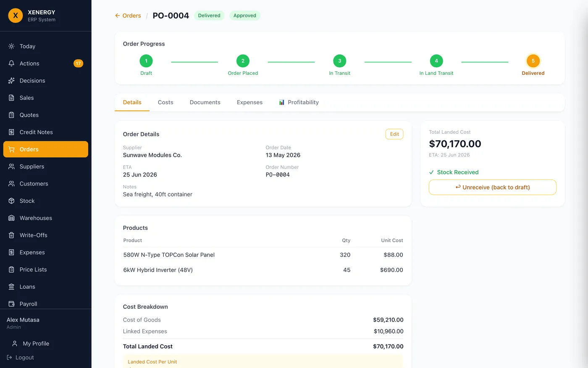The height and width of the screenshot is (368, 588).
Task: Click the Stock box icon
Action: pyautogui.click(x=11, y=201)
